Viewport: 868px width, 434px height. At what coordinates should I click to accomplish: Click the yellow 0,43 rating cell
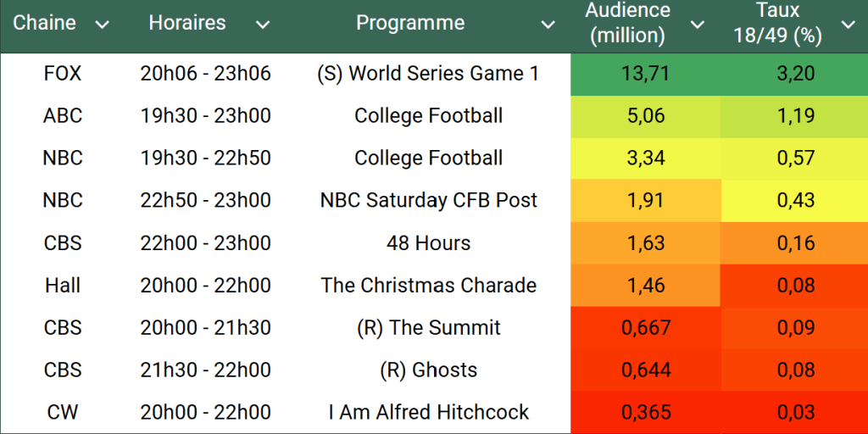795,201
